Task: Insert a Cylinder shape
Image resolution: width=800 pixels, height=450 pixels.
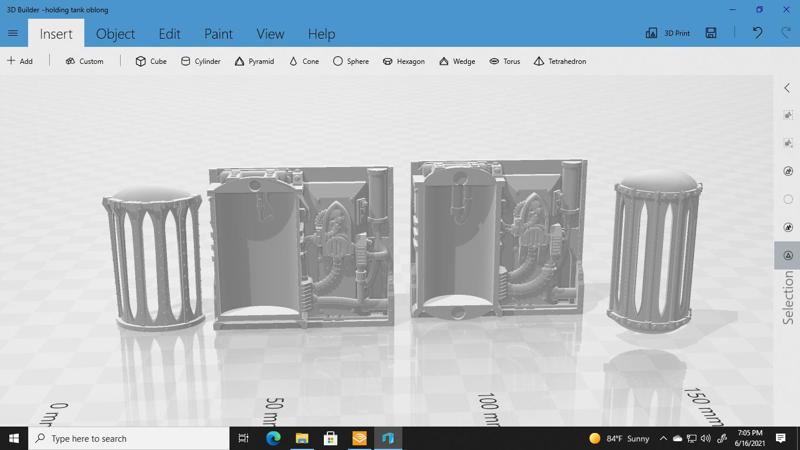Action: pyautogui.click(x=201, y=61)
